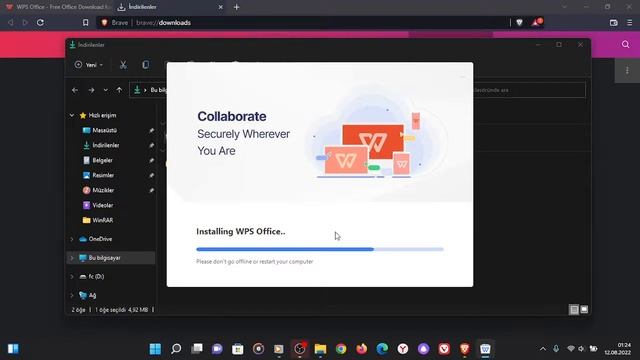Expand the OneDrive tree node
The image size is (640, 360).
[72, 239]
